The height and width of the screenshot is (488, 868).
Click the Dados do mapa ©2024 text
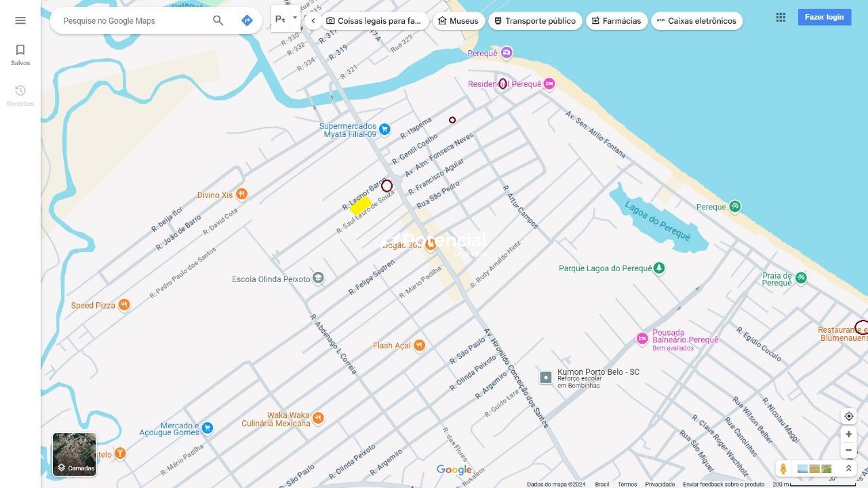(x=556, y=484)
